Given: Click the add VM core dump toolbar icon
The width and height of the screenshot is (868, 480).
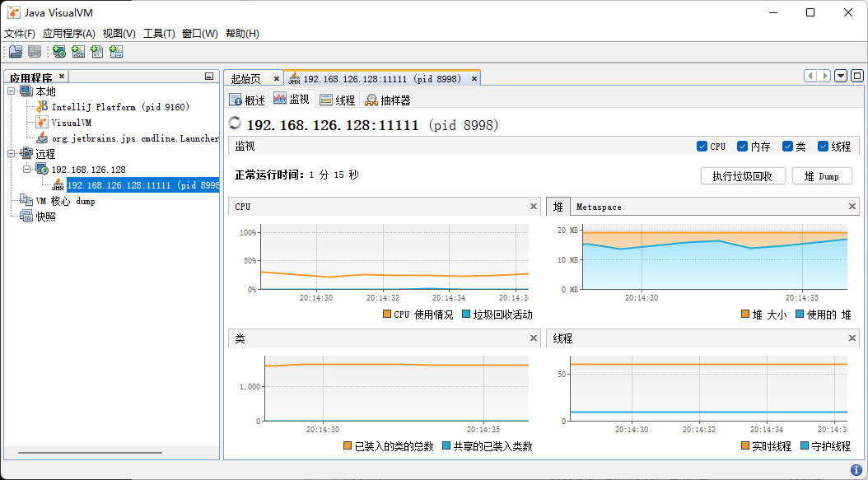Looking at the screenshot, I should (97, 52).
